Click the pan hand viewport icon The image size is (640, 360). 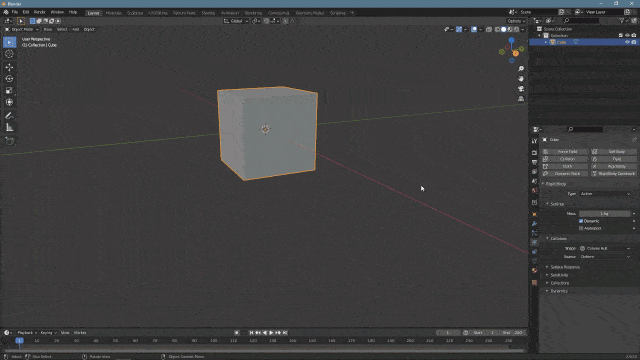click(x=521, y=79)
